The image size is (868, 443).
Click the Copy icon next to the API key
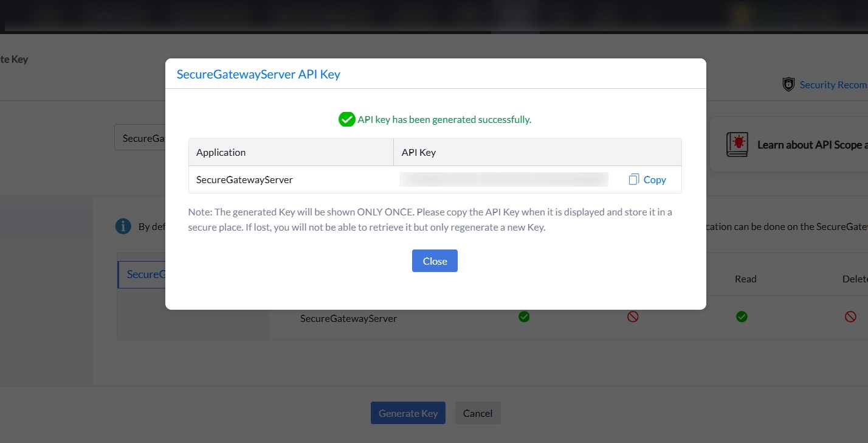click(633, 179)
